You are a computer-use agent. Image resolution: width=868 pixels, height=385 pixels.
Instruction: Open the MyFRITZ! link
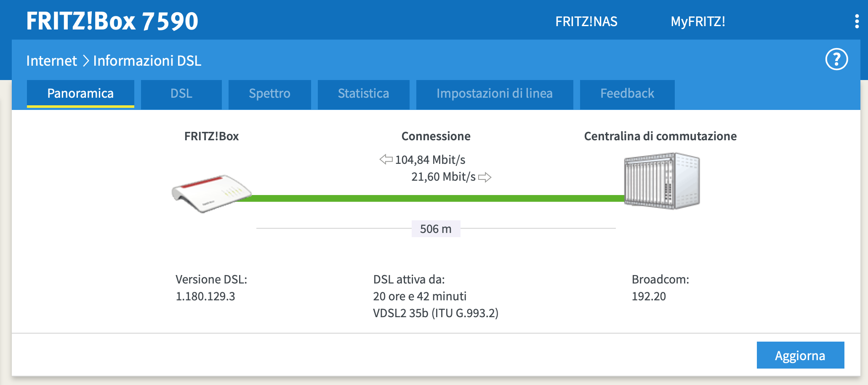pos(698,21)
